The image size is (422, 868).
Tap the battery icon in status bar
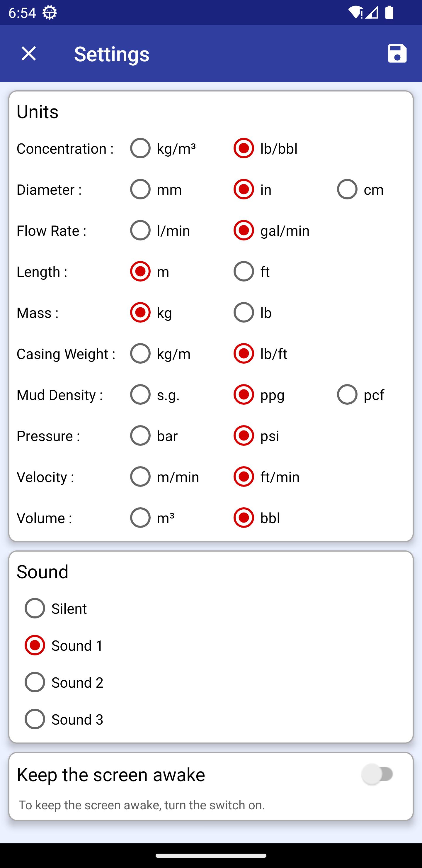(389, 13)
